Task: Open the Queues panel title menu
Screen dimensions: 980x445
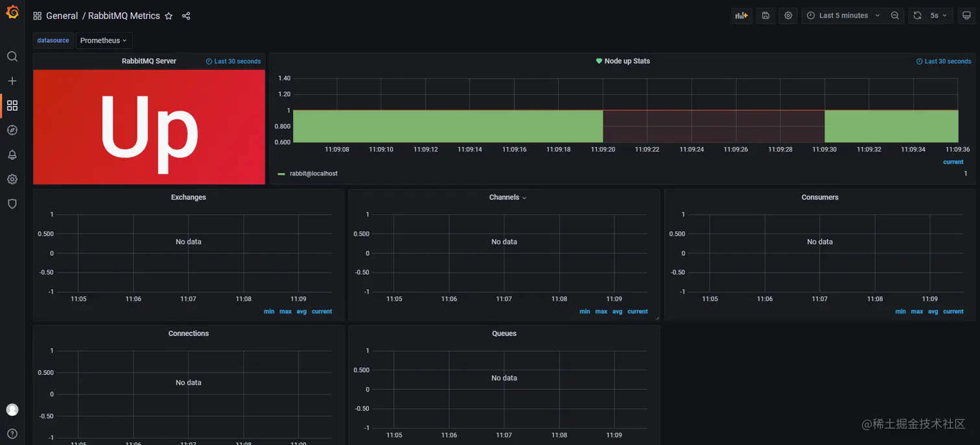Action: point(504,334)
